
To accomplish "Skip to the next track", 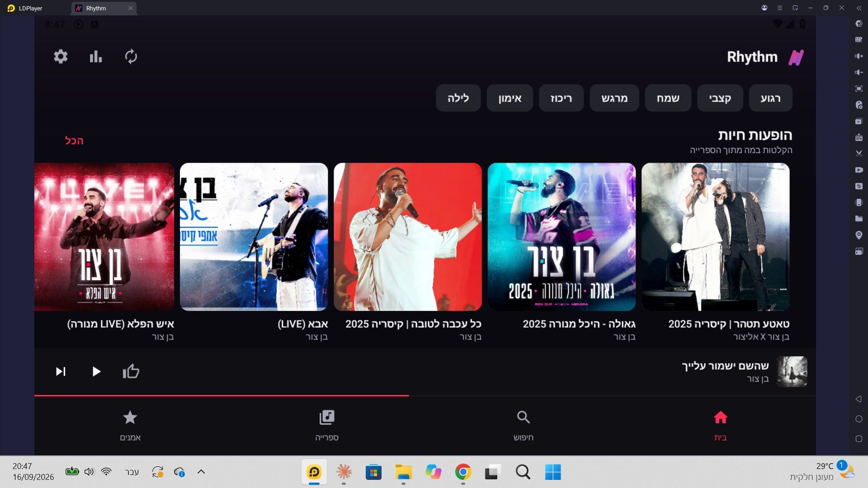I will [61, 371].
